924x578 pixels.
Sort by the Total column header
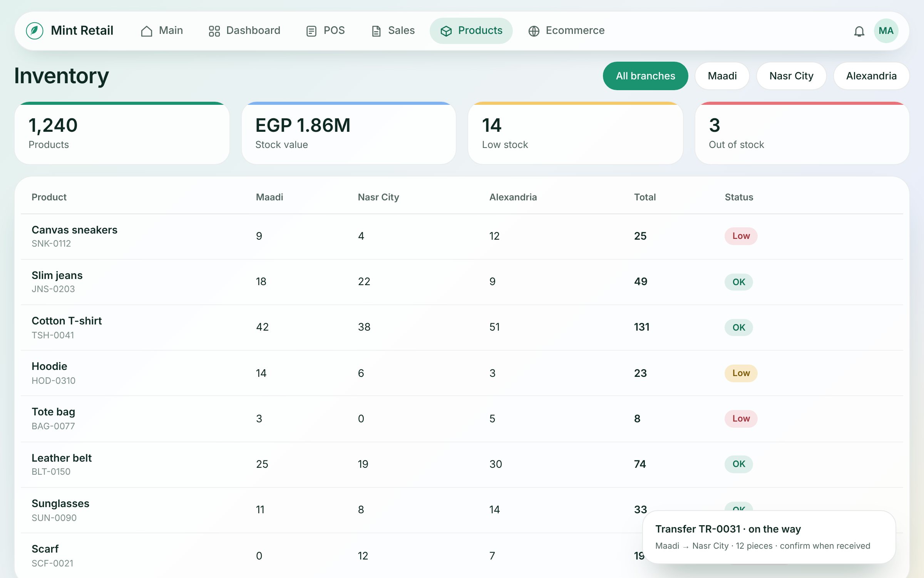645,197
